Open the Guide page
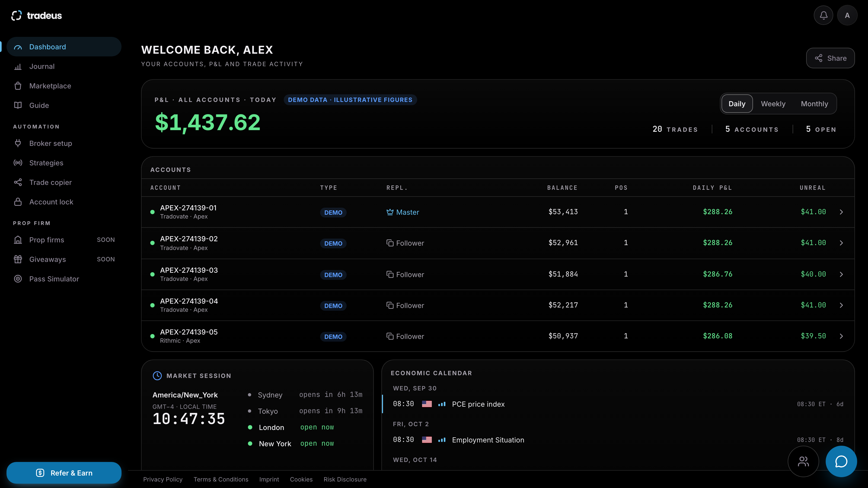This screenshot has height=488, width=868. pyautogui.click(x=64, y=105)
